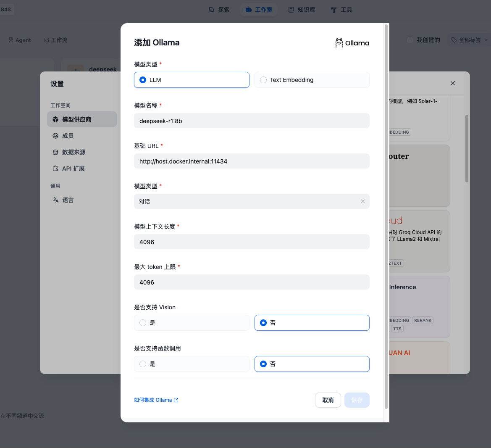This screenshot has height=448, width=491.
Task: Click the 取消 button
Action: (x=328, y=400)
